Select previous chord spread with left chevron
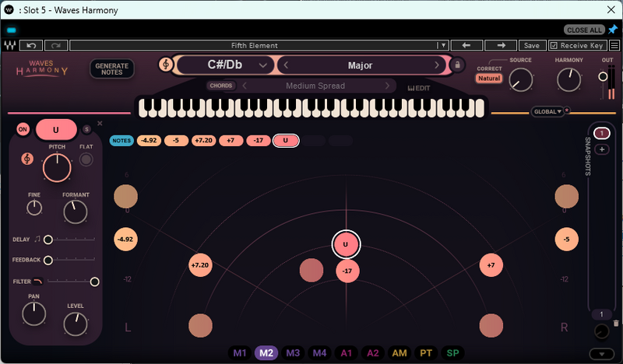Image resolution: width=623 pixels, height=364 pixels. [245, 86]
